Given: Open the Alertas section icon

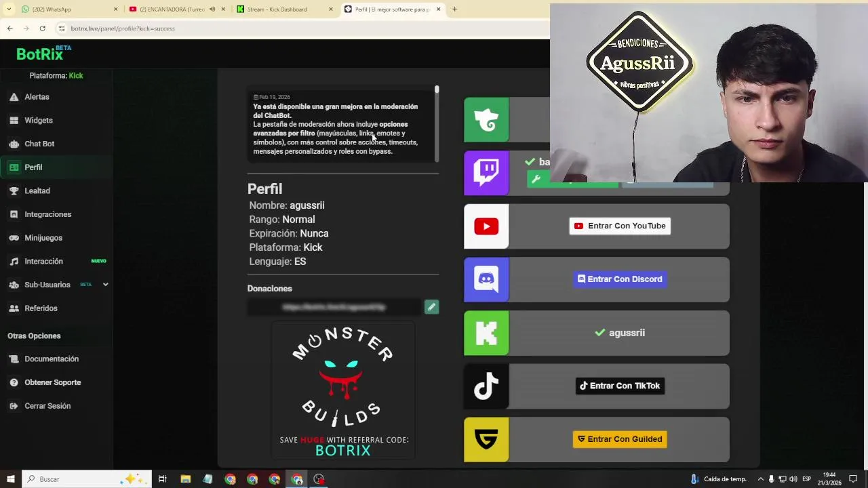Looking at the screenshot, I should [x=14, y=97].
